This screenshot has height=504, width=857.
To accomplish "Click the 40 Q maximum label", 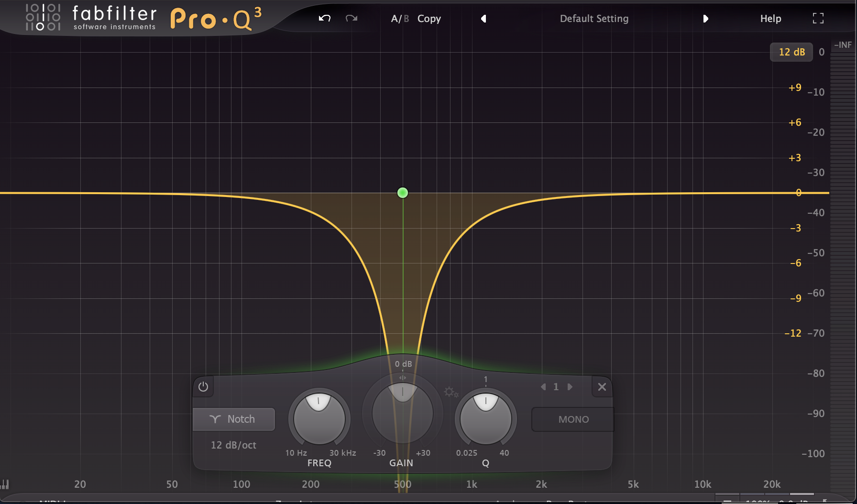I will [x=504, y=453].
